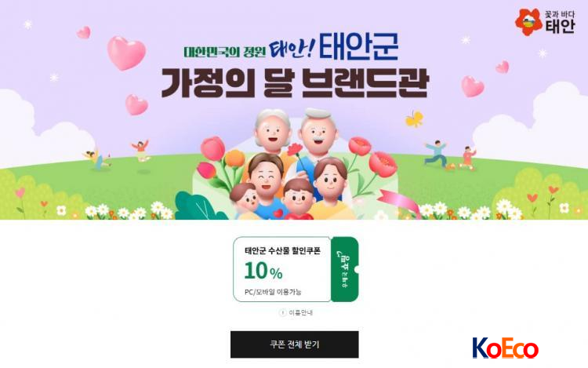Click the running child in blue shirt

click(x=436, y=153)
